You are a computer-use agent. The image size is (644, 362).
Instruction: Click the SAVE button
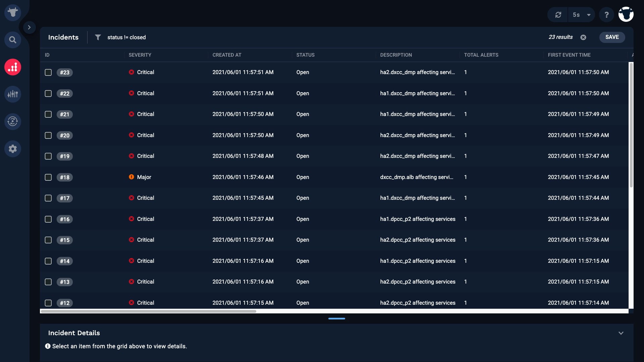point(612,37)
